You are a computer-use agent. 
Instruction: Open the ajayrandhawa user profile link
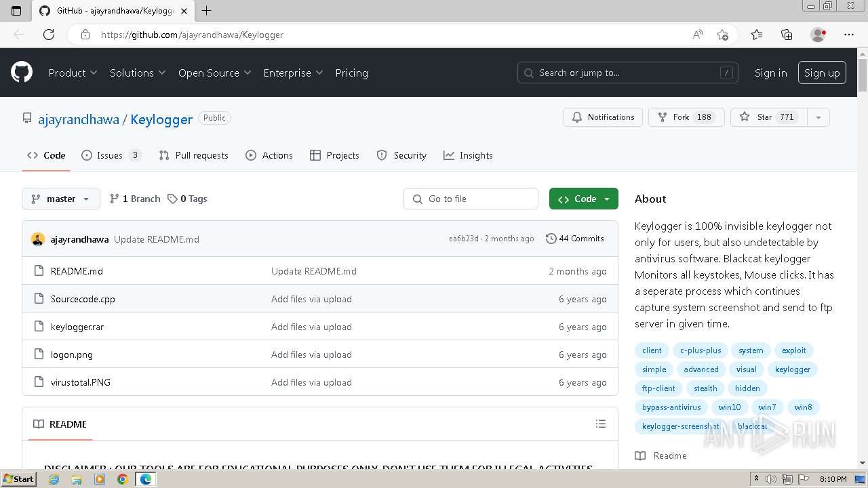[x=79, y=119]
